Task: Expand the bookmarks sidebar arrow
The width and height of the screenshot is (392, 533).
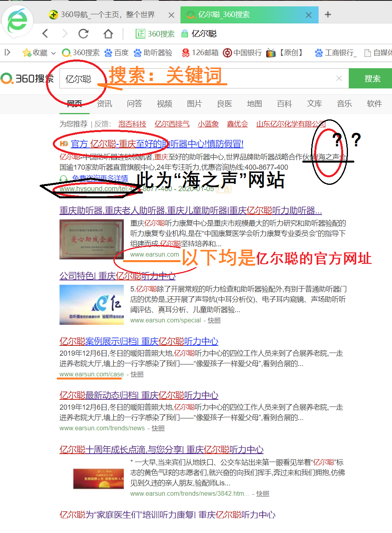Action: pos(7,52)
